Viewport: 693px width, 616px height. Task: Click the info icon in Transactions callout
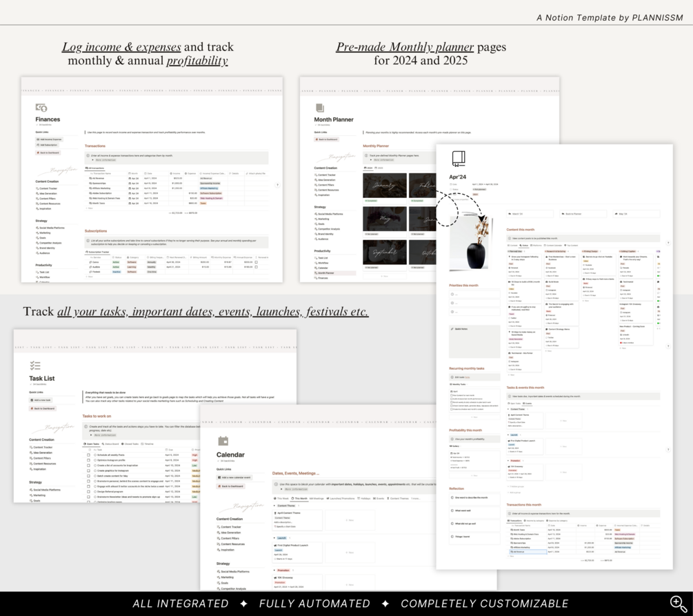(88, 156)
